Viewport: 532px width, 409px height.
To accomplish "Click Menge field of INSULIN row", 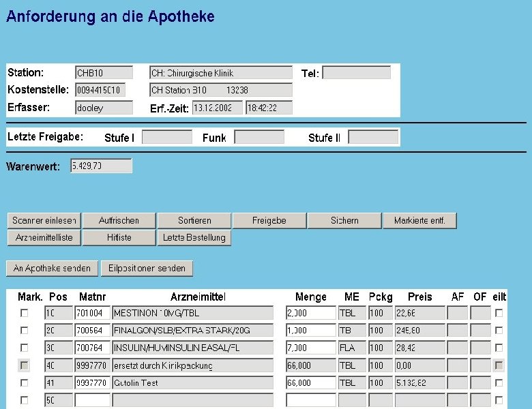I will (311, 348).
